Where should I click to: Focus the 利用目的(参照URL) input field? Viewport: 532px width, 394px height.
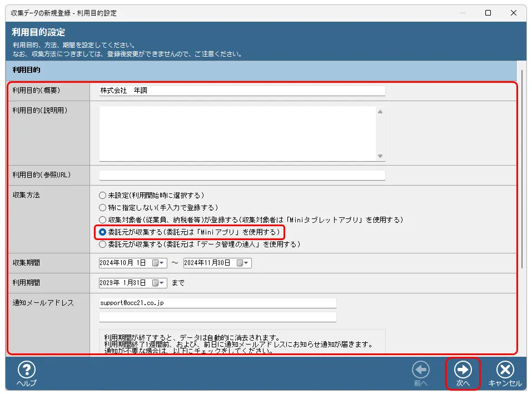pyautogui.click(x=242, y=176)
